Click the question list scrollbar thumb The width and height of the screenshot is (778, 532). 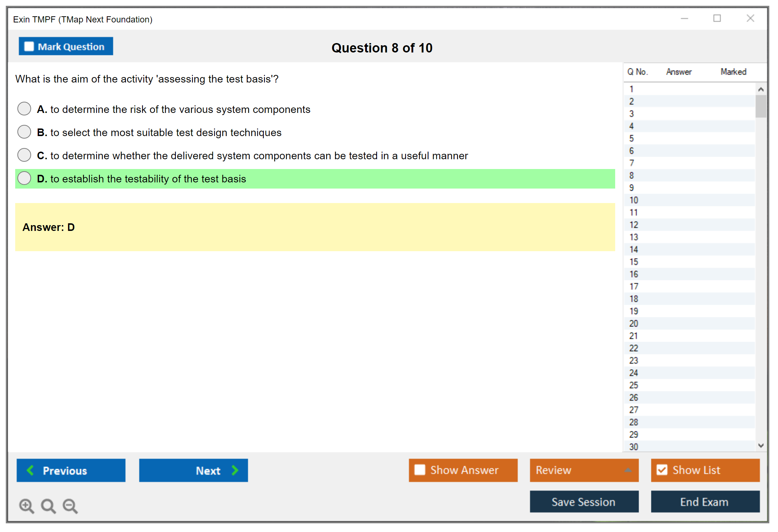(761, 106)
